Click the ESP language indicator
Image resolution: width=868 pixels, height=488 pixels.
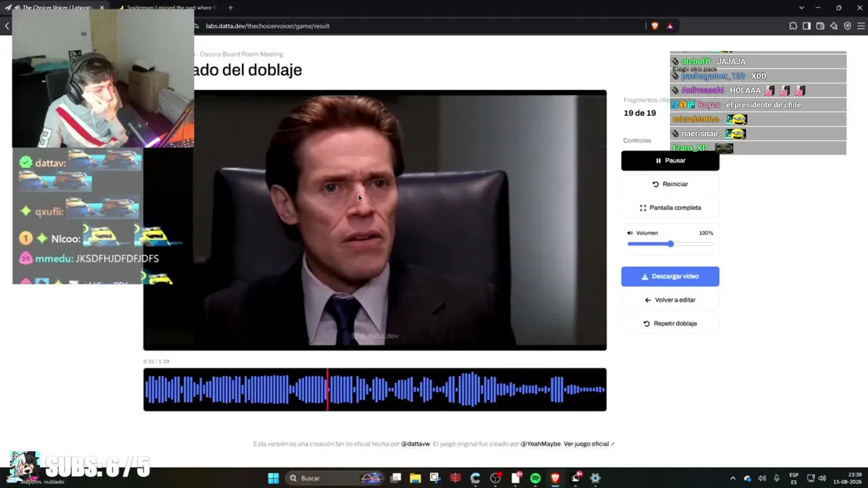794,478
